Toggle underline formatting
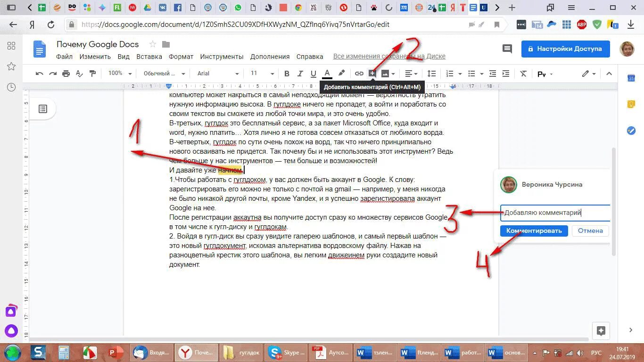The height and width of the screenshot is (362, 644). pos(313,74)
